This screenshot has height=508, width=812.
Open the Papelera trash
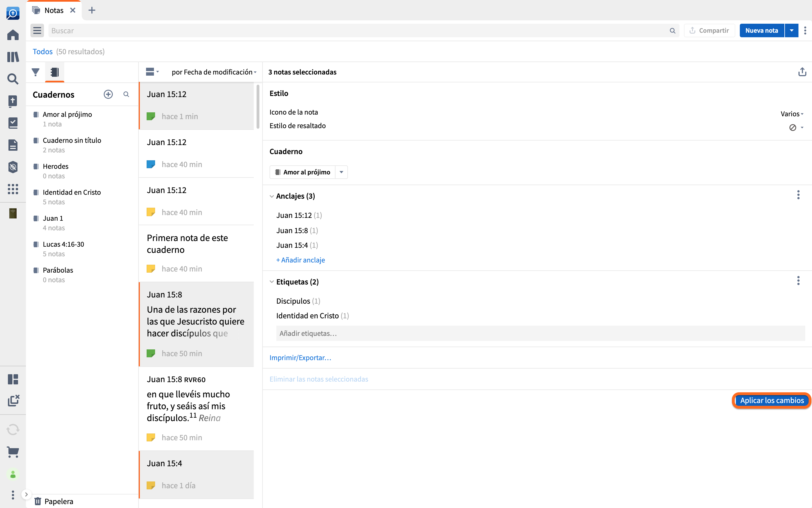point(54,501)
